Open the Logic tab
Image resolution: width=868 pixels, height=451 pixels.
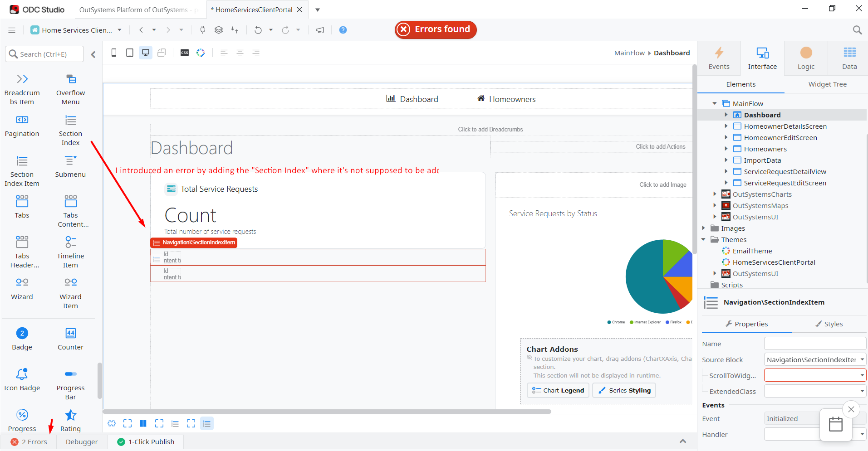806,58
